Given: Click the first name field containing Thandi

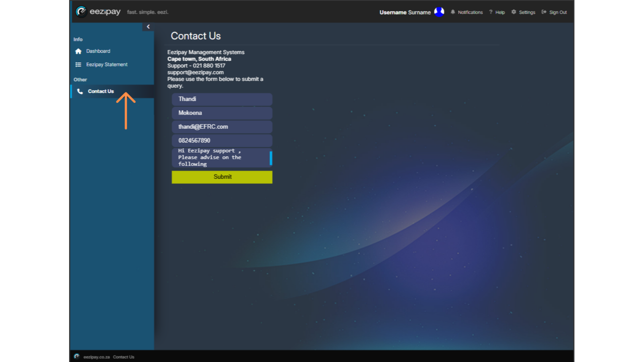Looking at the screenshot, I should coord(222,99).
